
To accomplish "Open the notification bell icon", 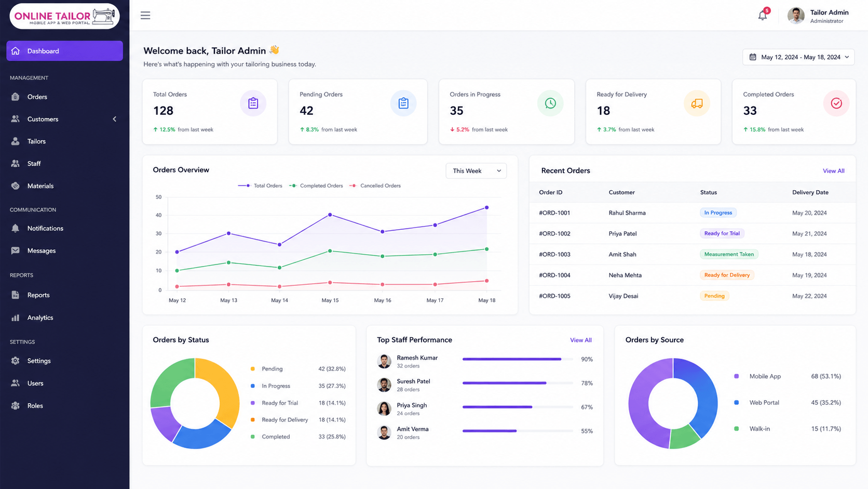I will pos(762,16).
